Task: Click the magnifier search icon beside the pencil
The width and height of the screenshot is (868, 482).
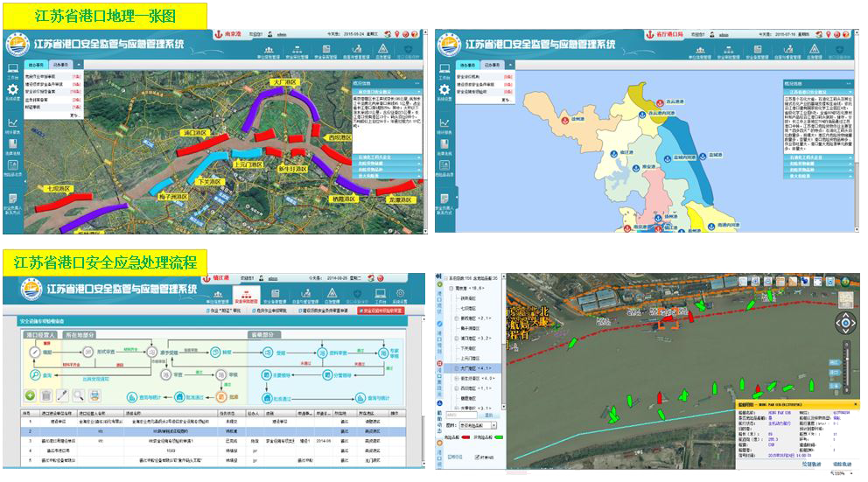Action: coord(79,396)
